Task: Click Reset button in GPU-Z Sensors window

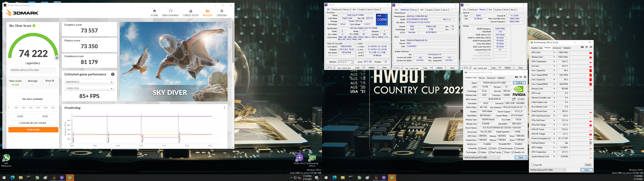Action: (588, 165)
